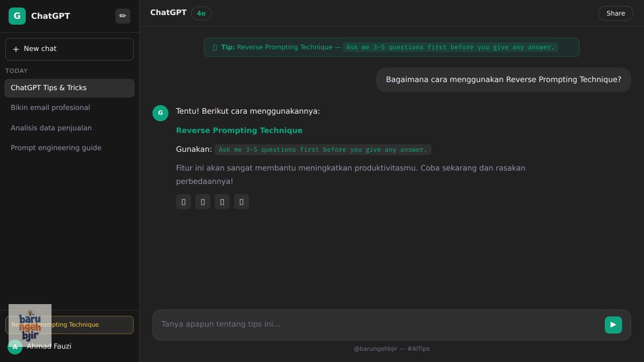This screenshot has width=644, height=362.
Task: Click the Share button
Action: [616, 13]
